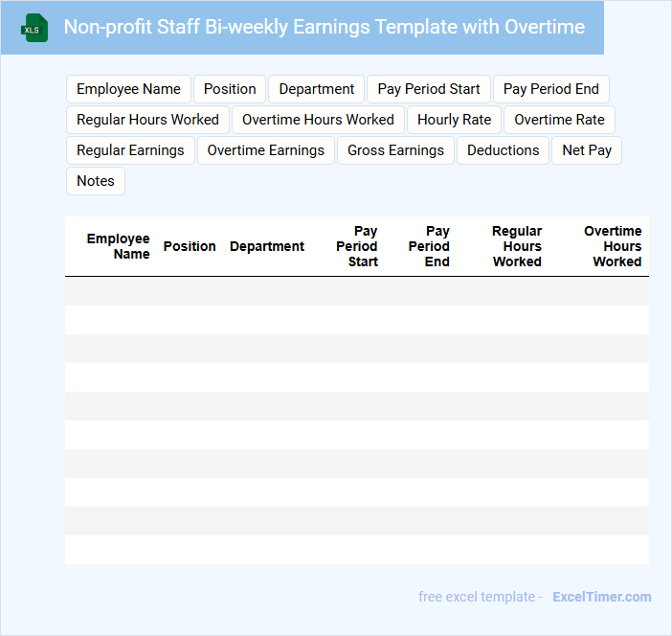Screen dimensions: 672x636
Task: Pick the Hourly Rate tag
Action: (x=454, y=120)
